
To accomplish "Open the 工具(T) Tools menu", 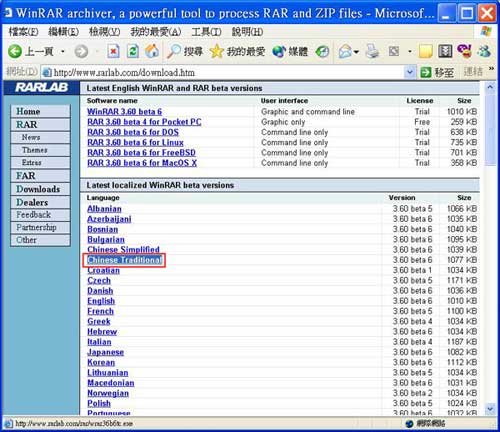I will pos(206,32).
